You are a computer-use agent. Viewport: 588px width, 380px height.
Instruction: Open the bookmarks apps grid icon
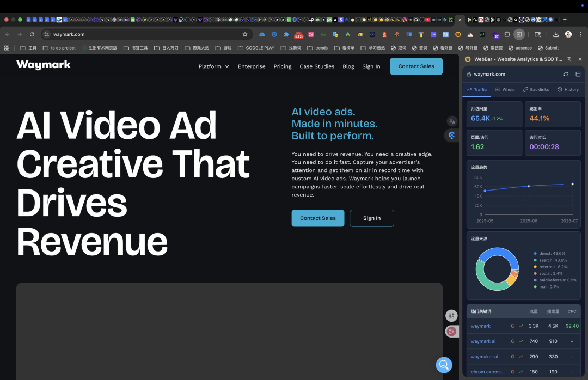coord(7,48)
